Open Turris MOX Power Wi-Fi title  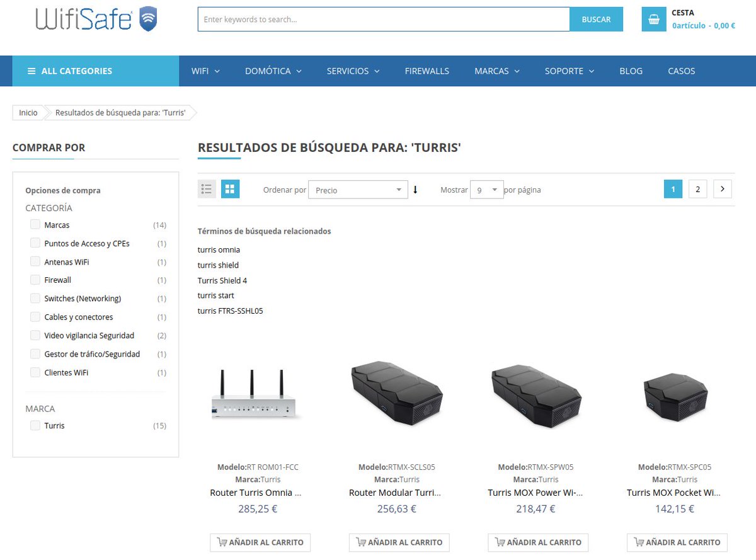point(535,493)
